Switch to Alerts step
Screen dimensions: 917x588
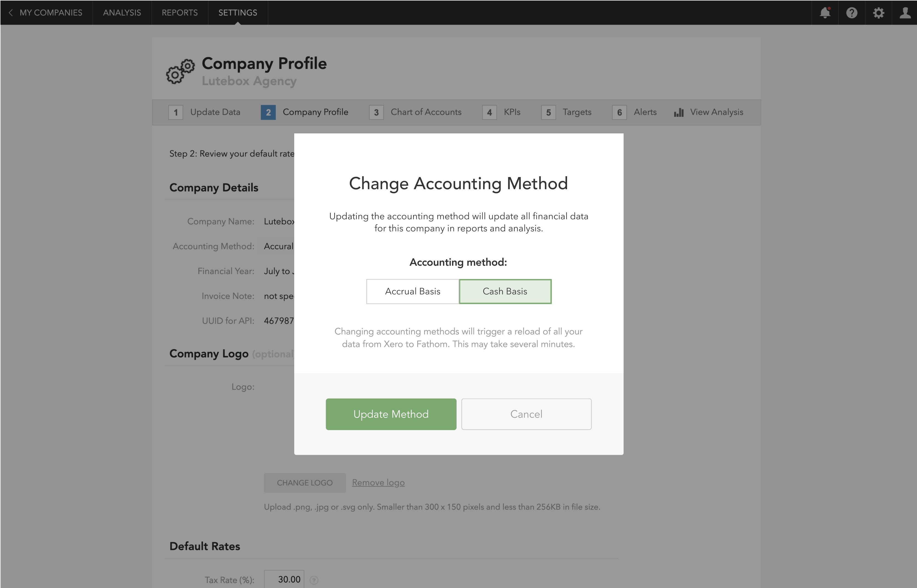pos(645,112)
